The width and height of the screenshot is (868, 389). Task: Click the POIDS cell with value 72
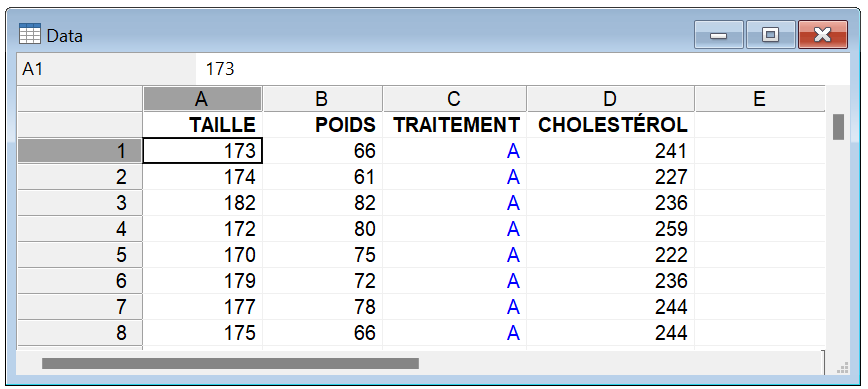coord(322,281)
